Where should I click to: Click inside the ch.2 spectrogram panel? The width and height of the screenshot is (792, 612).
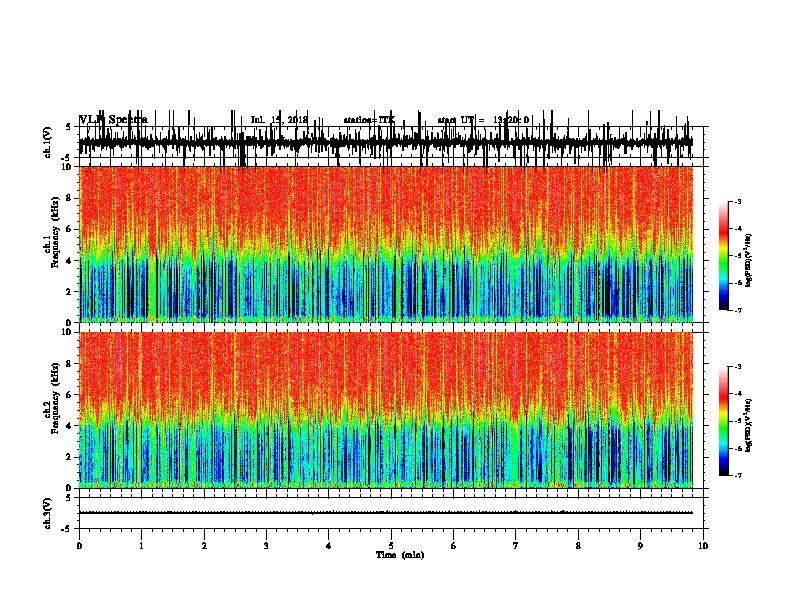tap(386, 410)
